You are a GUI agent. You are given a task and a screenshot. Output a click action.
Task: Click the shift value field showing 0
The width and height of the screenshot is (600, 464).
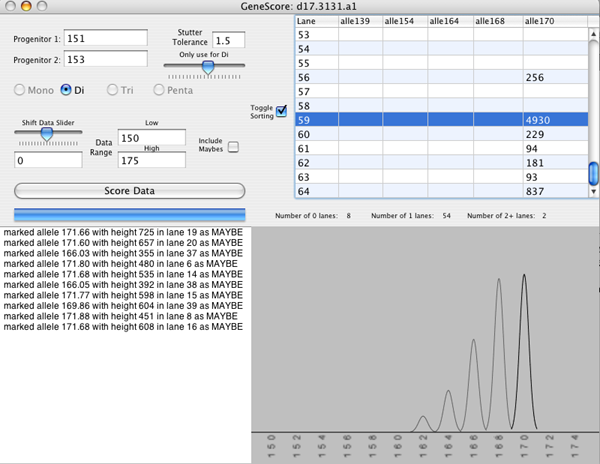(x=48, y=160)
